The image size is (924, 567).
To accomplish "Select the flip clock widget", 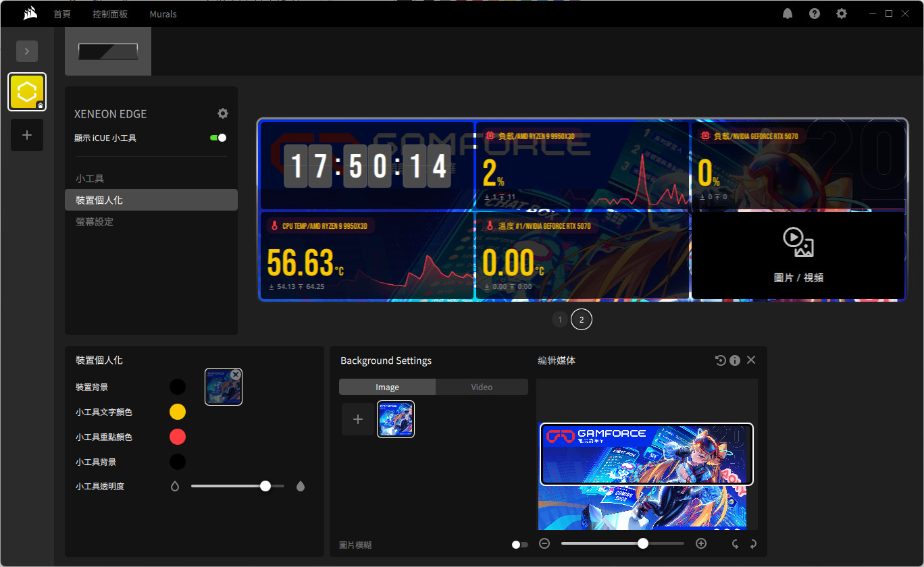I will (367, 165).
